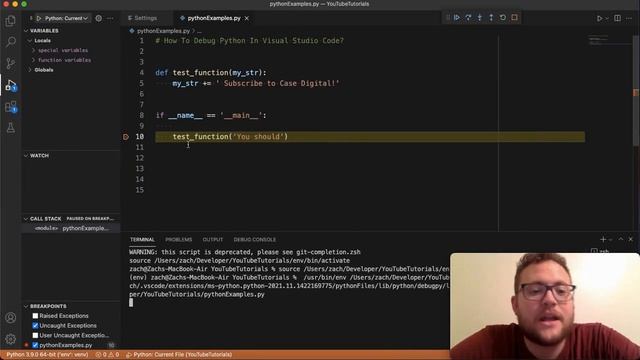Select the <module> call stack frame
Image resolution: width=640 pixels, height=360 pixels.
point(71,229)
